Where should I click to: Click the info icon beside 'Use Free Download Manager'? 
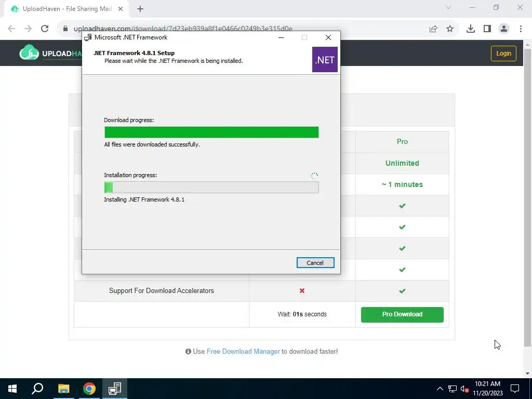pos(188,352)
